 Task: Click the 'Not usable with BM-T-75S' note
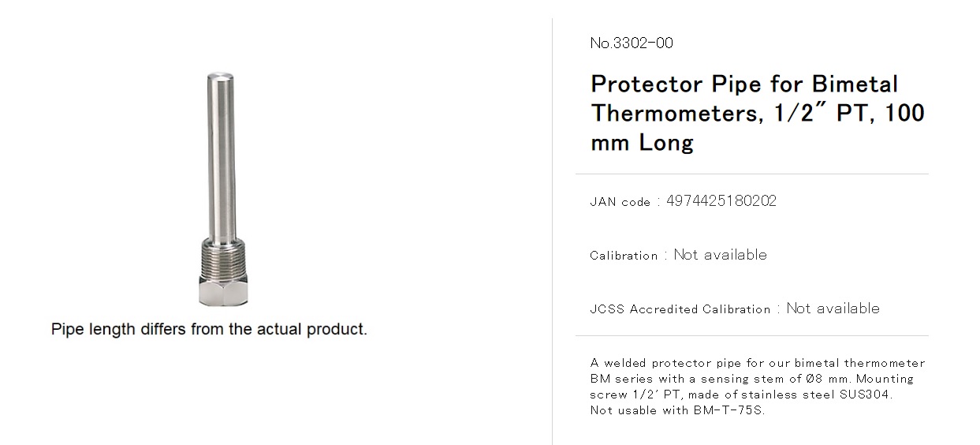pyautogui.click(x=677, y=410)
